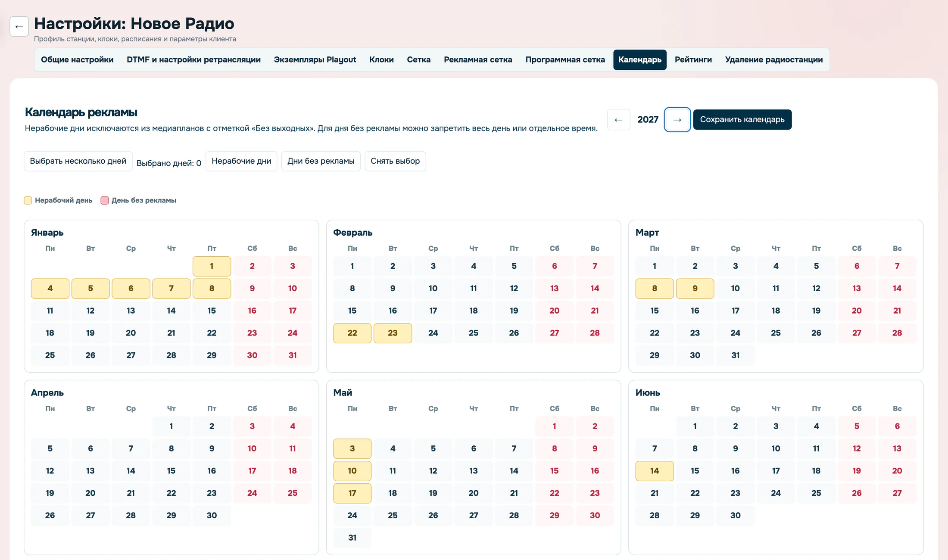Select January 7 highlighted day
The width and height of the screenshot is (948, 560).
click(x=171, y=289)
